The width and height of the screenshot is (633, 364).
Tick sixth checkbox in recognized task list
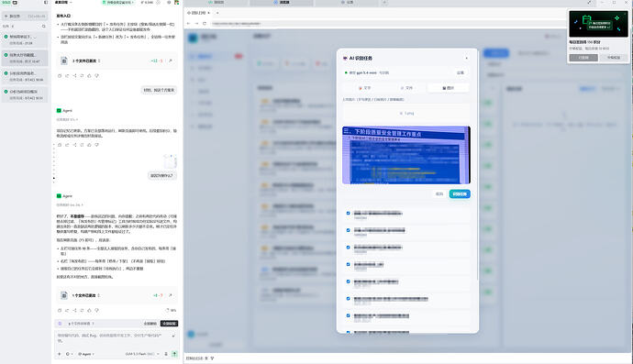(348, 299)
